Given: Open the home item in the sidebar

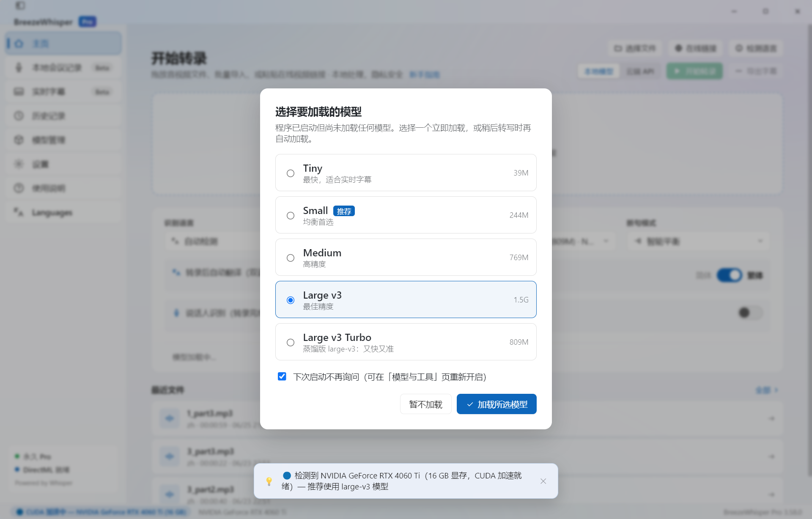Looking at the screenshot, I should point(63,44).
